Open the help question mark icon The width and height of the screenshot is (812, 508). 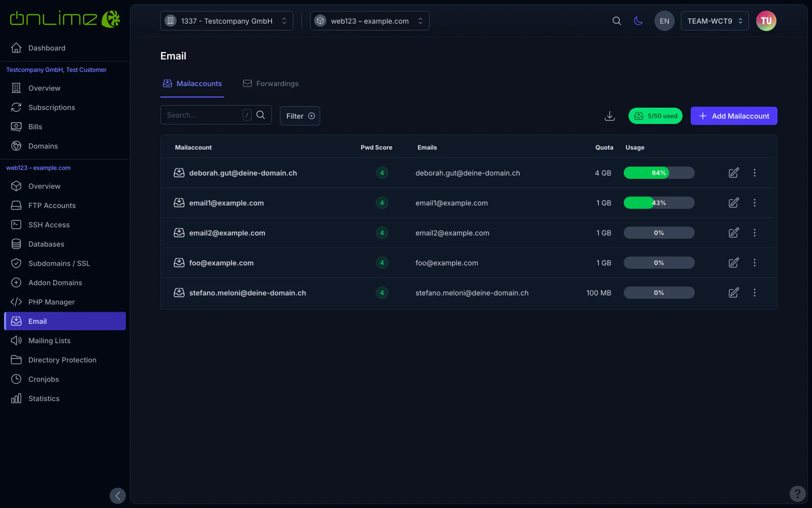(797, 494)
